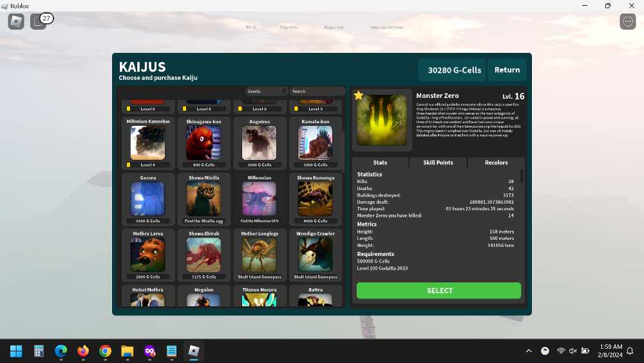This screenshot has height=363, width=644.
Task: Select the Showa Minilla portrait
Action: (204, 199)
